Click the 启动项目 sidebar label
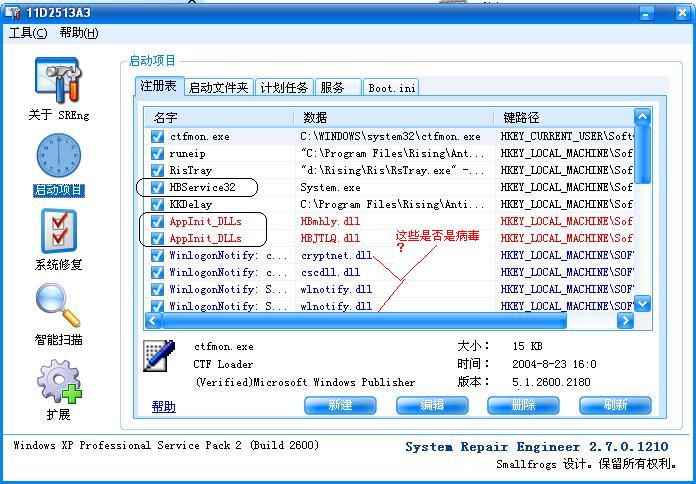This screenshot has width=696, height=484. [59, 190]
